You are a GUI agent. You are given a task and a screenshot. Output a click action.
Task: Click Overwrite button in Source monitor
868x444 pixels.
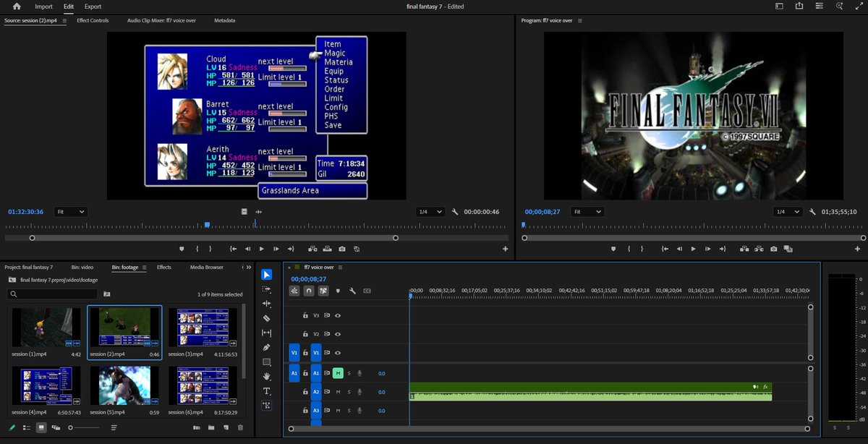pyautogui.click(x=328, y=249)
